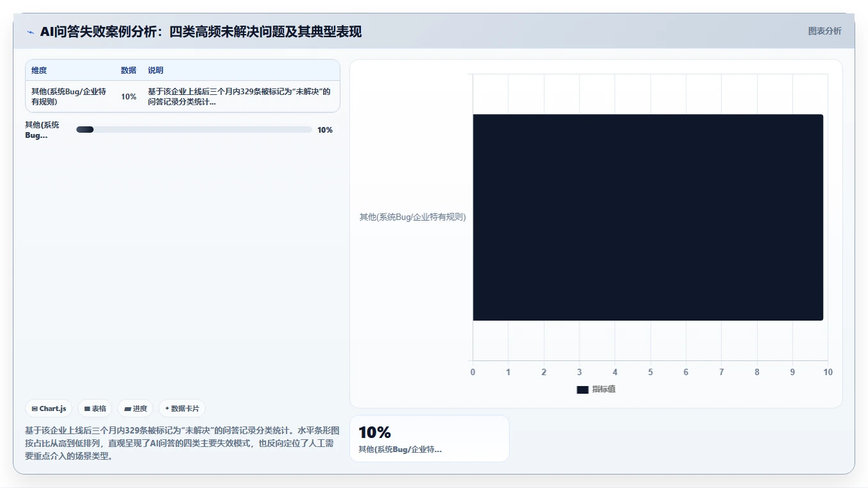
Task: Click the 指标值 legend text
Action: (604, 389)
